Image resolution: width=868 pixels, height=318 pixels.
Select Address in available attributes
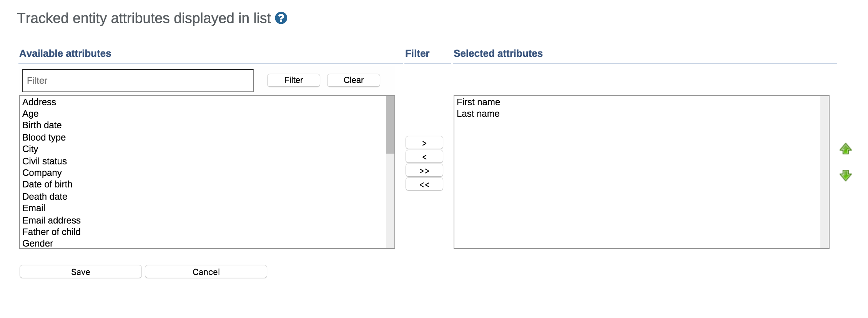click(39, 102)
